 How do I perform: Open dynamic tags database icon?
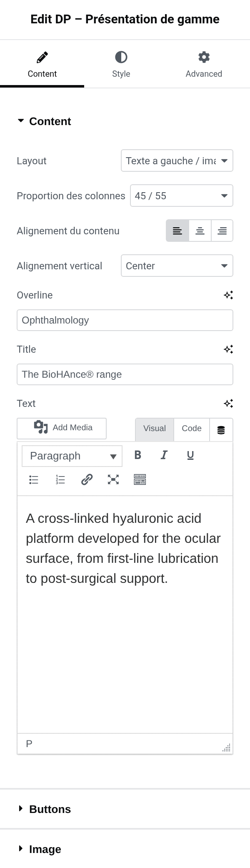221,430
